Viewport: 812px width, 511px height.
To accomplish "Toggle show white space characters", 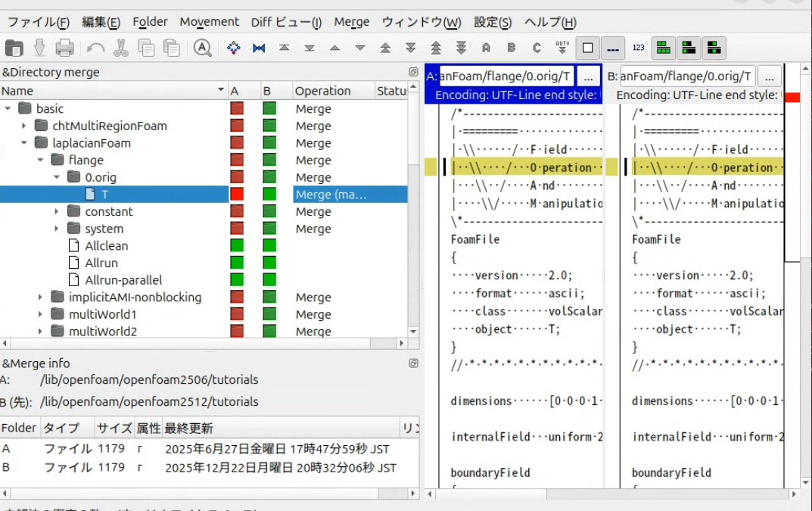I will [x=613, y=48].
